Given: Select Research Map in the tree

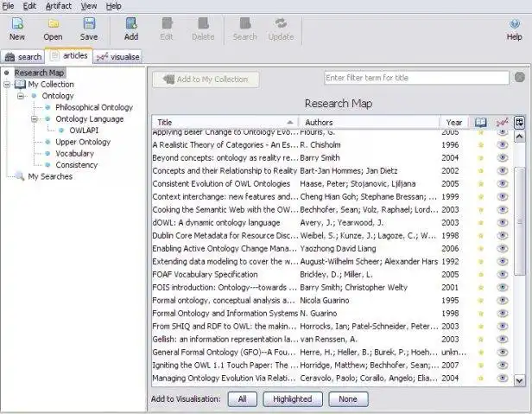Looking at the screenshot, I should (x=40, y=73).
